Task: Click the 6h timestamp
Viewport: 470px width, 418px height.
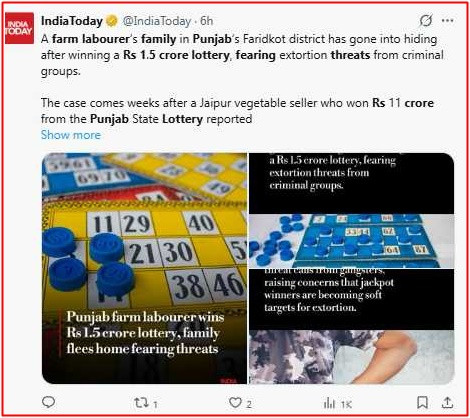Action: click(x=206, y=21)
